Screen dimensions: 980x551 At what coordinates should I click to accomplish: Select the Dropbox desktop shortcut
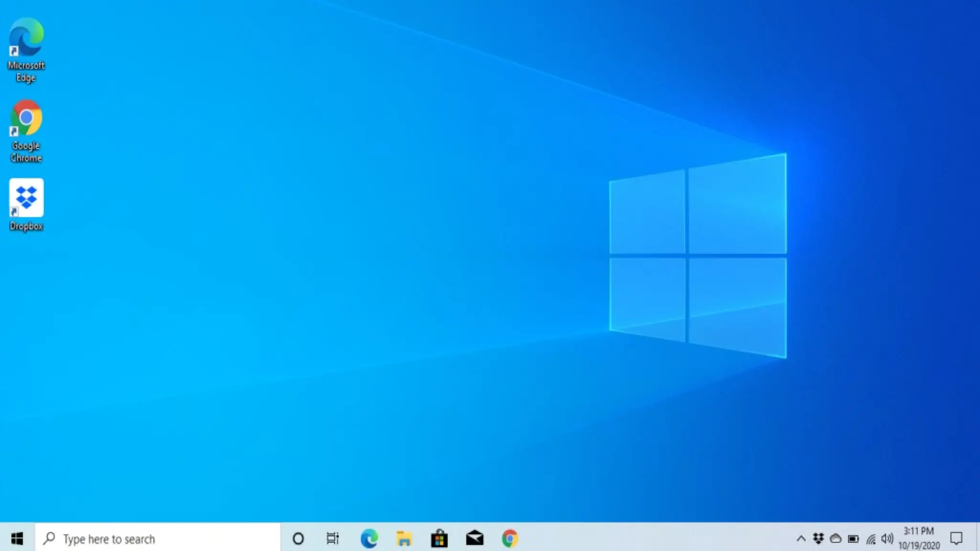pyautogui.click(x=26, y=205)
